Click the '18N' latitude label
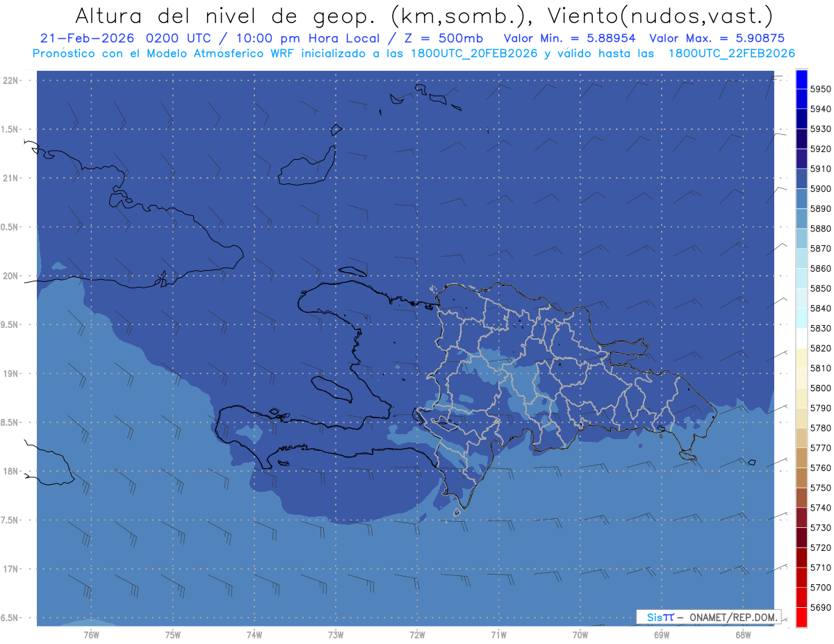Viewport: 834px width, 644px height. (10, 471)
